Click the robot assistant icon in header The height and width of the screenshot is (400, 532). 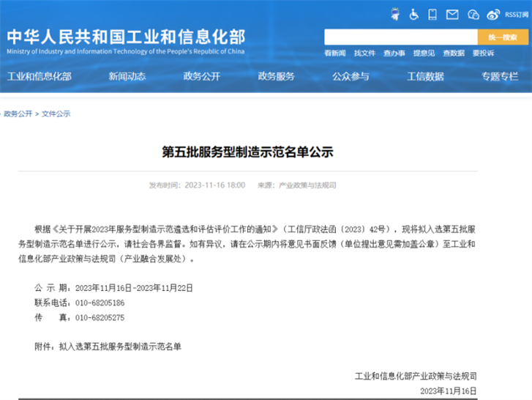[x=395, y=15]
